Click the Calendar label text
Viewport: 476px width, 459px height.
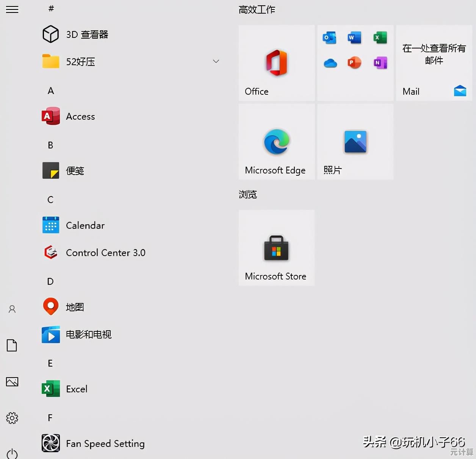[85, 225]
